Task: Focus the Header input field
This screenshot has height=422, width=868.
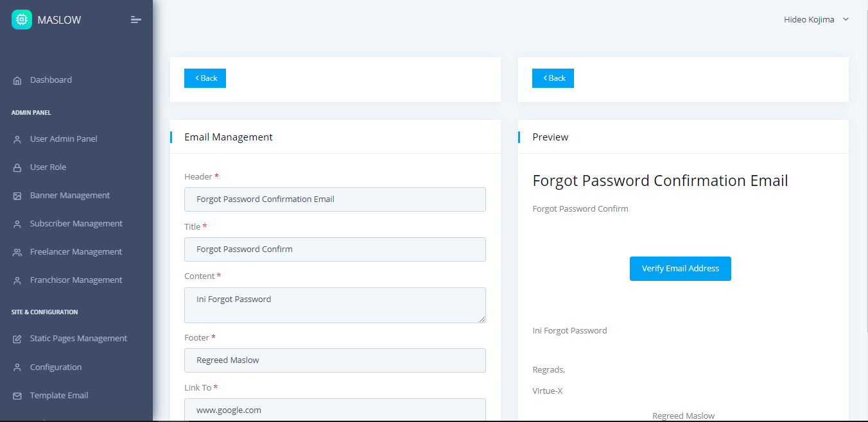Action: point(334,199)
